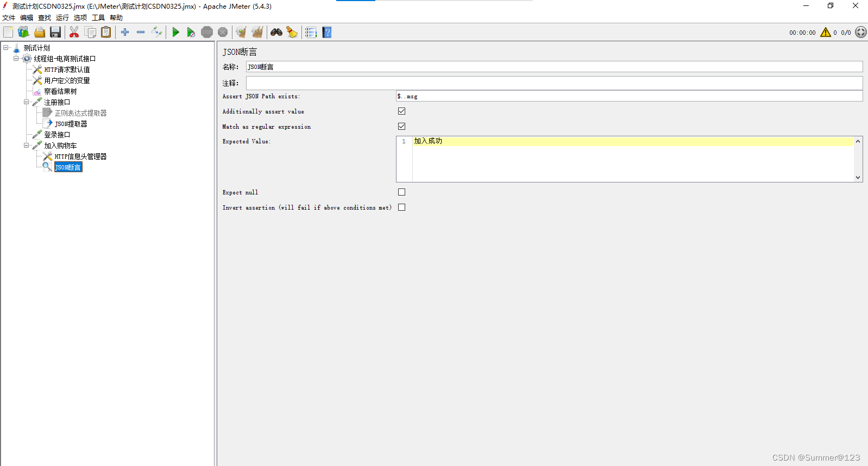Collapse the 测试计划 root node
This screenshot has width=868, height=466.
(5, 48)
